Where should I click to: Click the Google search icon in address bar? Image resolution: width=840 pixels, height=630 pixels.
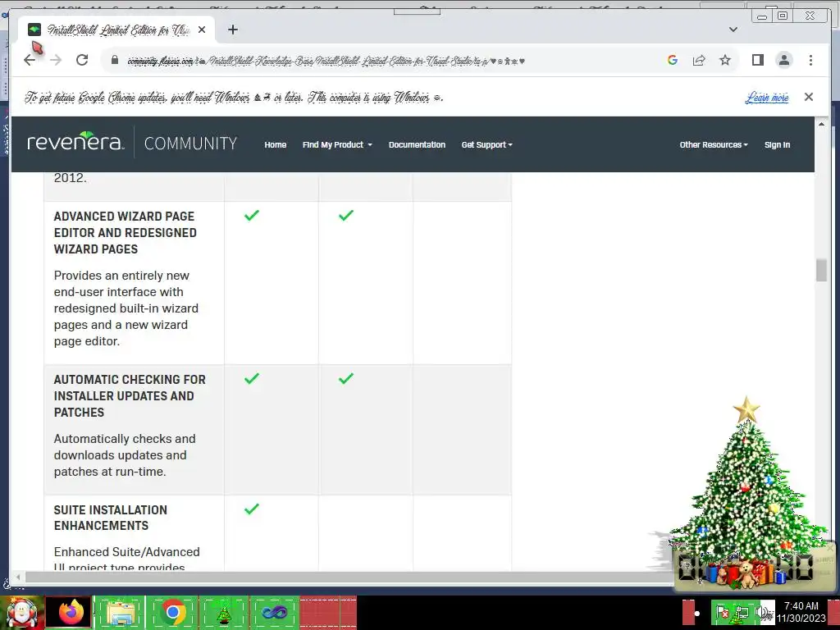673,60
